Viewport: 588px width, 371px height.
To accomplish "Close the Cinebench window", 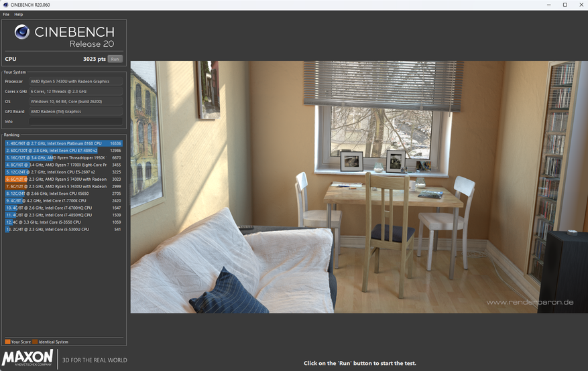I will [x=581, y=5].
